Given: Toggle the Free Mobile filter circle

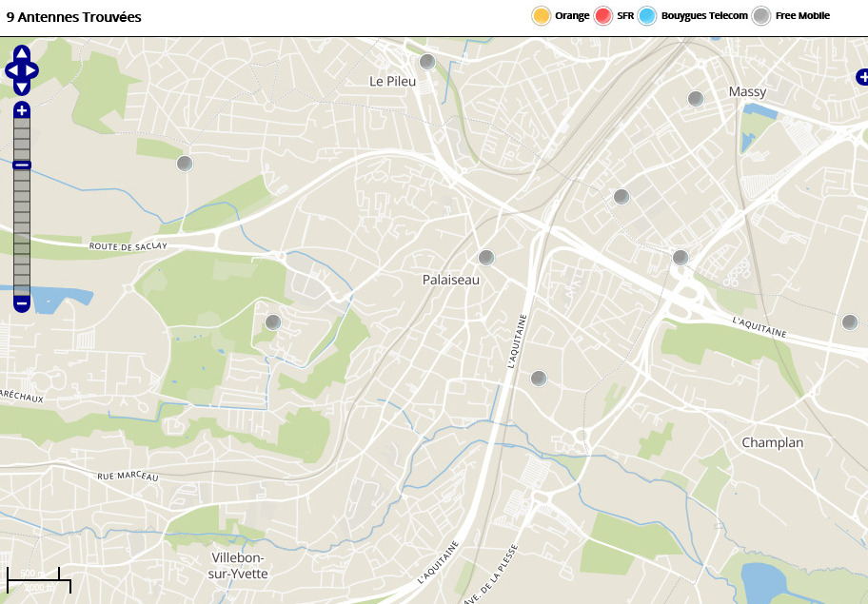Looking at the screenshot, I should coord(761,16).
